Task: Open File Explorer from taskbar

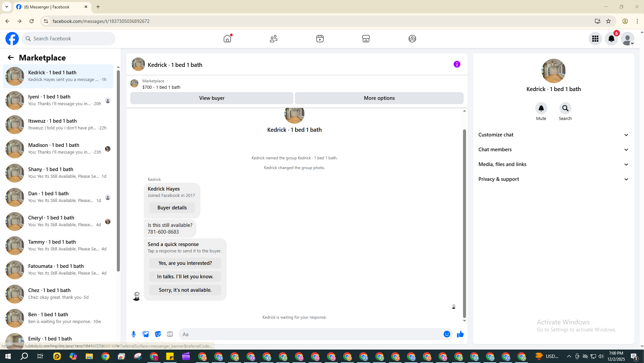Action: coord(89,356)
